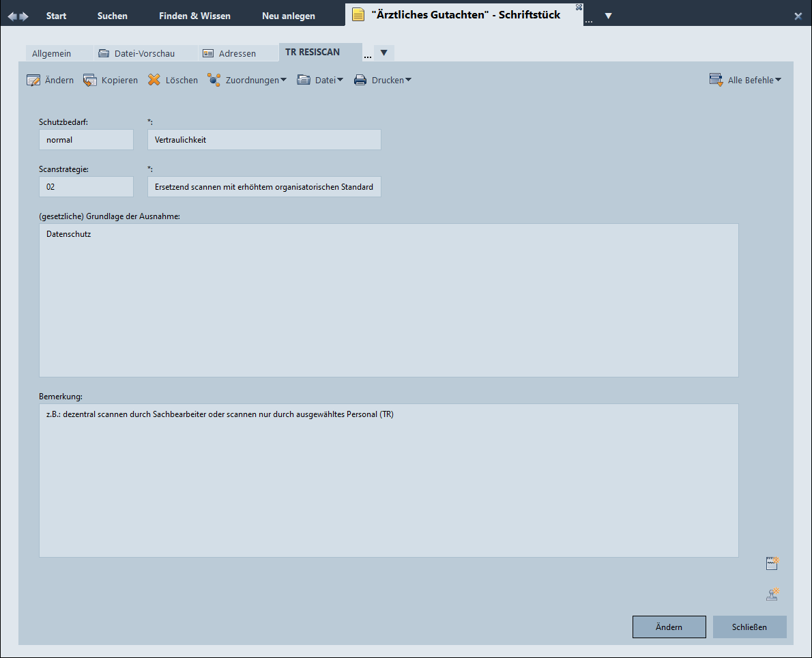Switch to the Datei-Vorschau tab
812x658 pixels.
coord(136,53)
